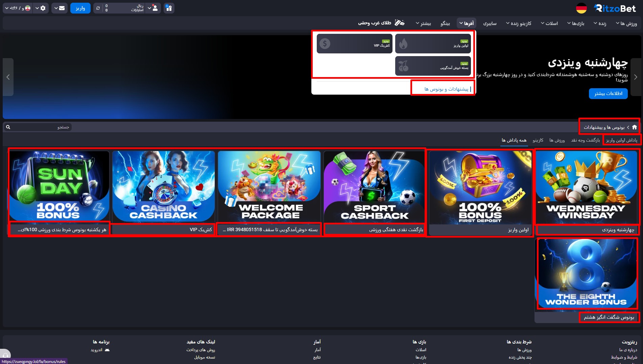Viewport: 643px width, 364px height.
Task: Open the Wednesday Winsday bonus thumbnail
Action: [x=587, y=188]
